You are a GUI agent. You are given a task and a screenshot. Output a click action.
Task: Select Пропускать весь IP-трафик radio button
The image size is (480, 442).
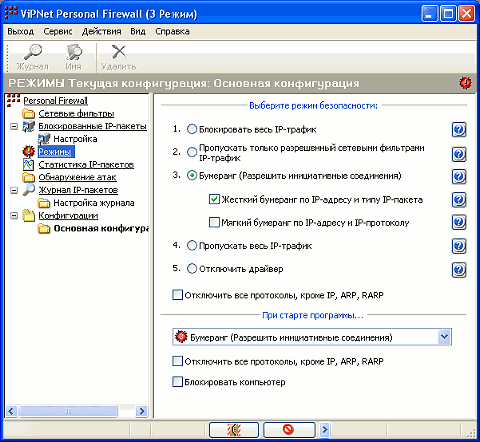point(192,246)
